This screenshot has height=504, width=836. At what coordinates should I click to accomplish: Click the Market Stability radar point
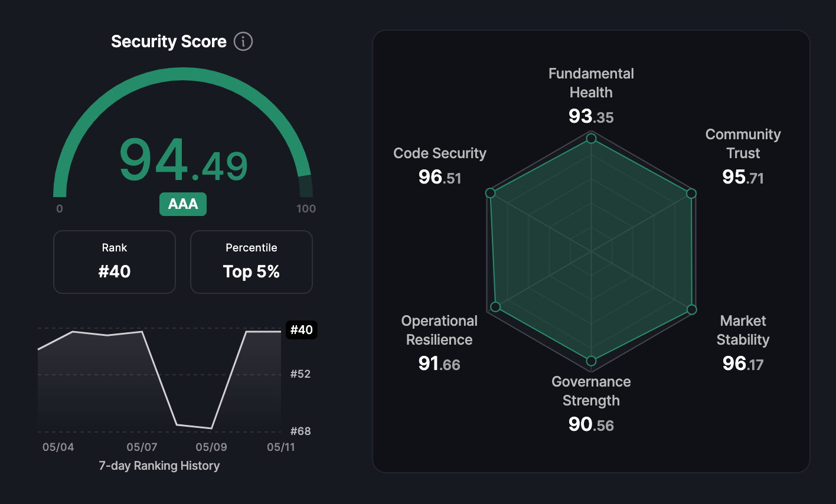click(692, 309)
